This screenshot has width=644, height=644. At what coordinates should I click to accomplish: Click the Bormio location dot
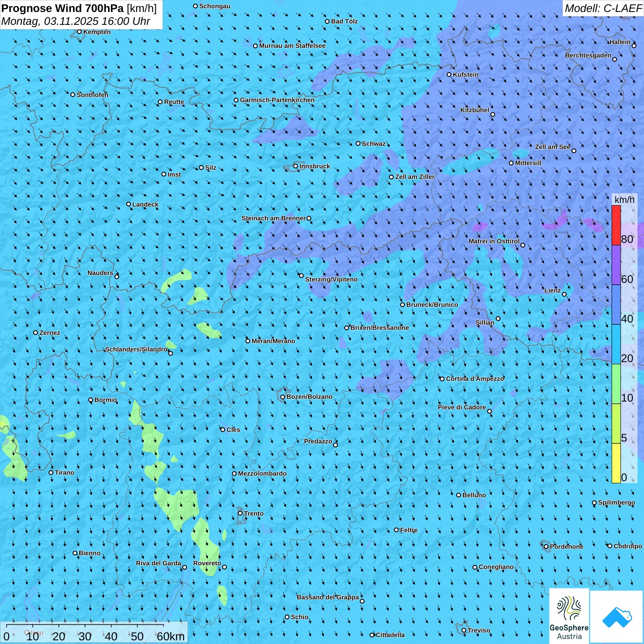pos(91,400)
